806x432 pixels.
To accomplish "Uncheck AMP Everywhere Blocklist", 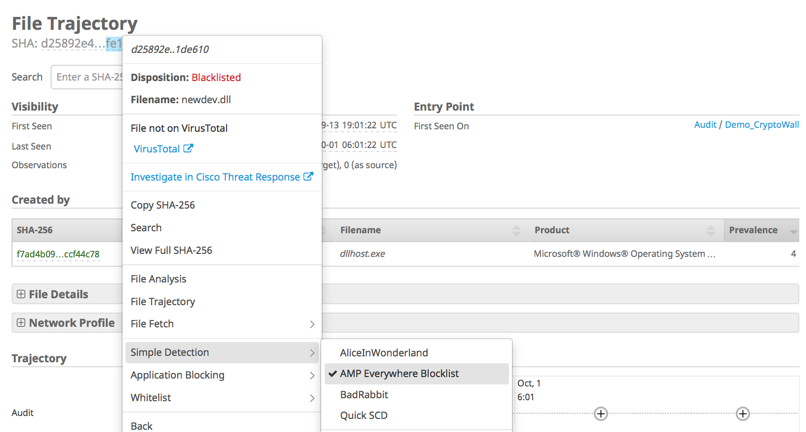I will pos(398,373).
